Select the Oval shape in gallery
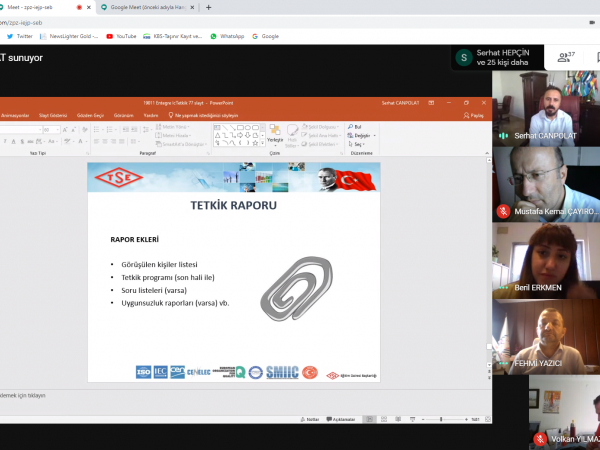The height and width of the screenshot is (450, 600). point(248,127)
